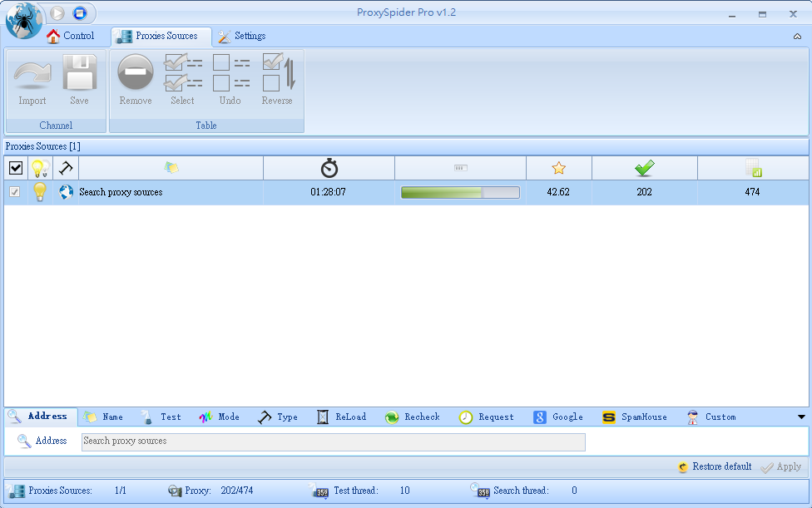Image resolution: width=812 pixels, height=508 pixels.
Task: Toggle checkbox for Search proxy sources row
Action: point(15,192)
